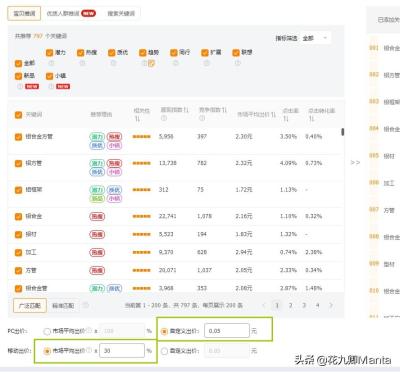Viewport: 400px width, 374px height.
Task: Select mobile 自定义出价 radio button
Action: pyautogui.click(x=164, y=351)
